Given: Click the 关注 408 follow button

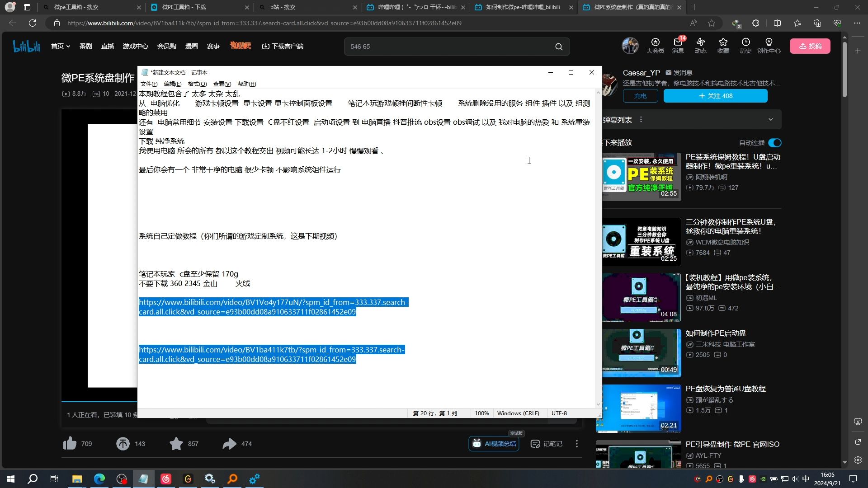Looking at the screenshot, I should (715, 96).
